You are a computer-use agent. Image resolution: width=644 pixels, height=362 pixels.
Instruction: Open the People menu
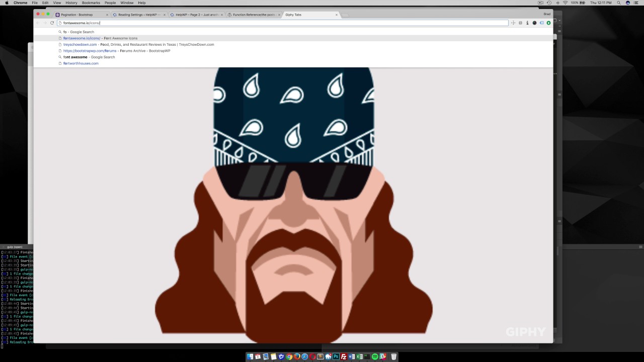[110, 3]
